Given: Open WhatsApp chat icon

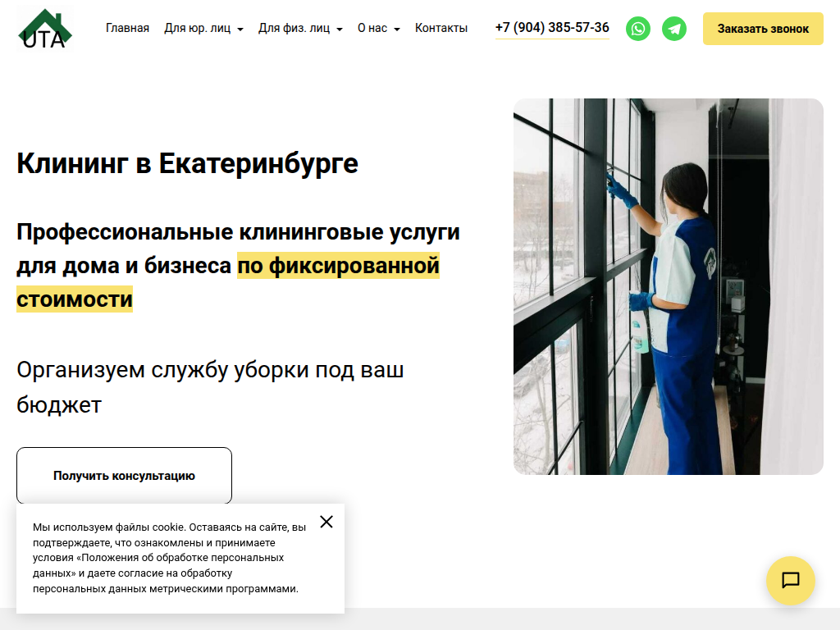Looking at the screenshot, I should (x=638, y=29).
